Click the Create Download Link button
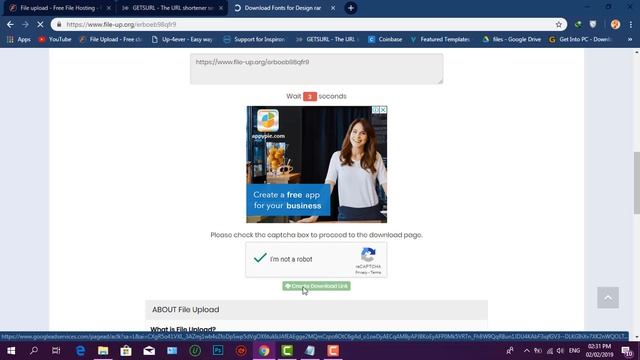This screenshot has width=640, height=360. click(x=316, y=286)
